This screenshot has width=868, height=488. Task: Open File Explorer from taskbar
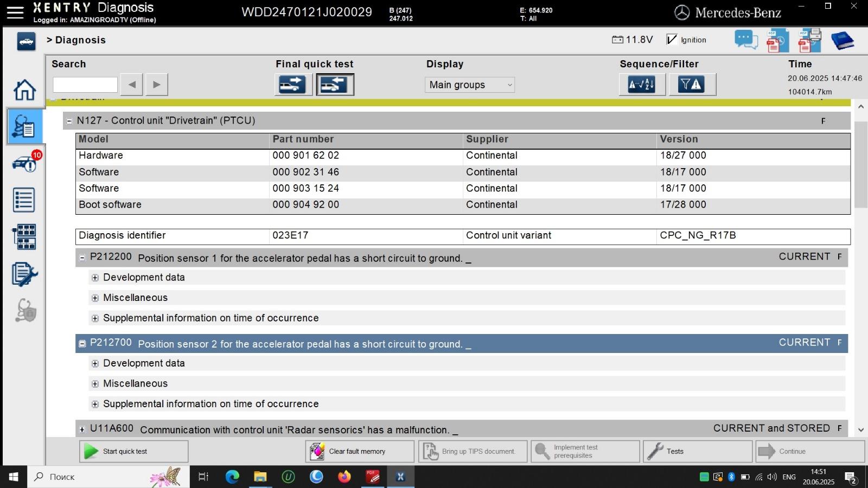[260, 477]
